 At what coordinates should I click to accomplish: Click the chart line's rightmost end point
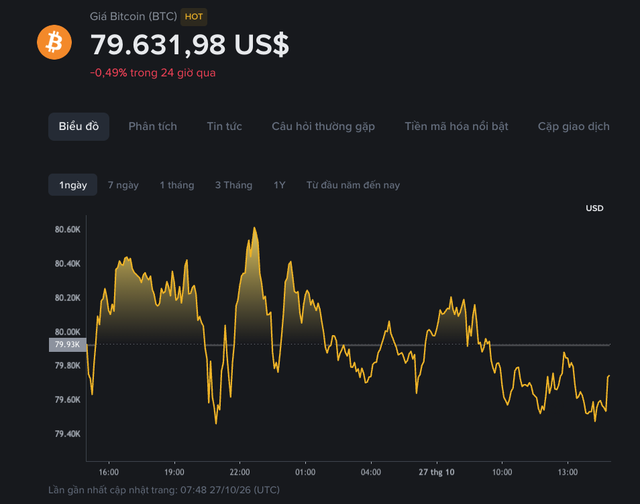[x=609, y=375]
